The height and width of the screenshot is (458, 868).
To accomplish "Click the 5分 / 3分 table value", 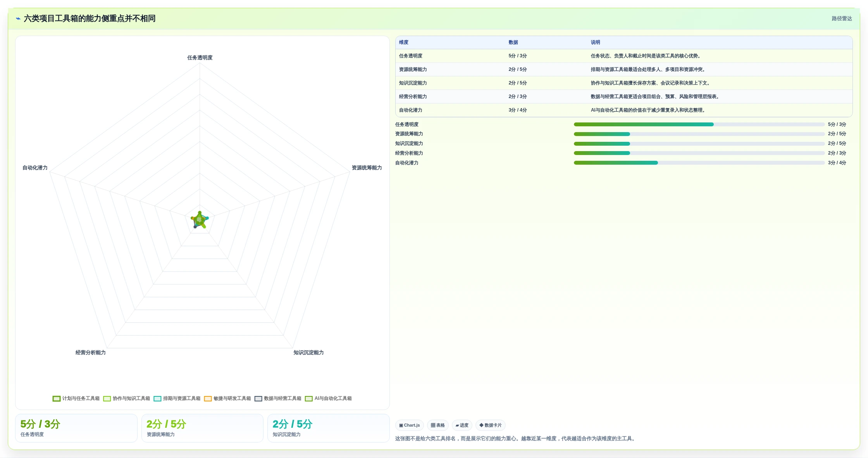I will tap(518, 56).
